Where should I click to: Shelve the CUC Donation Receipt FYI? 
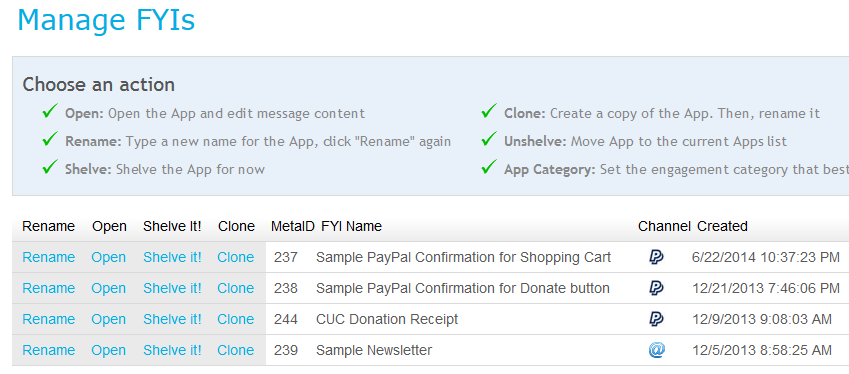coord(172,319)
